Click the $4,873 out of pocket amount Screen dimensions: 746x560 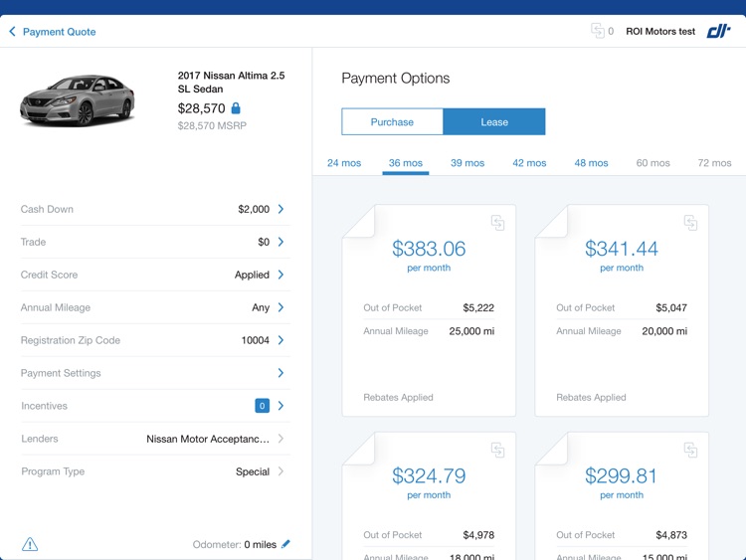(x=671, y=535)
